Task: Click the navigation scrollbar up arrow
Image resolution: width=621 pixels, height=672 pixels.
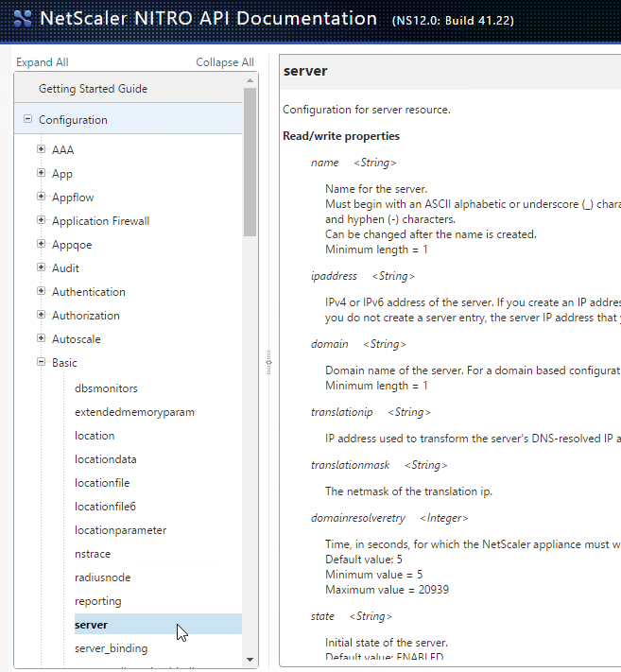Action: (x=250, y=80)
